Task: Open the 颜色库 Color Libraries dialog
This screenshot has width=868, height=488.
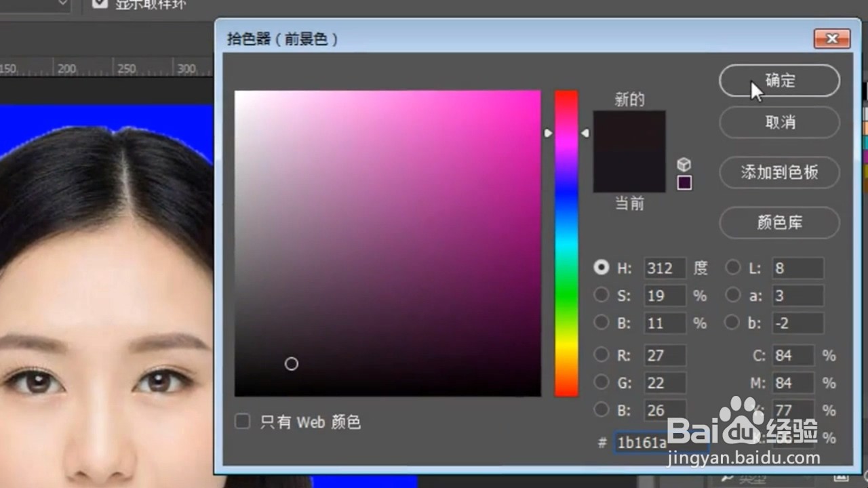Action: coord(778,223)
